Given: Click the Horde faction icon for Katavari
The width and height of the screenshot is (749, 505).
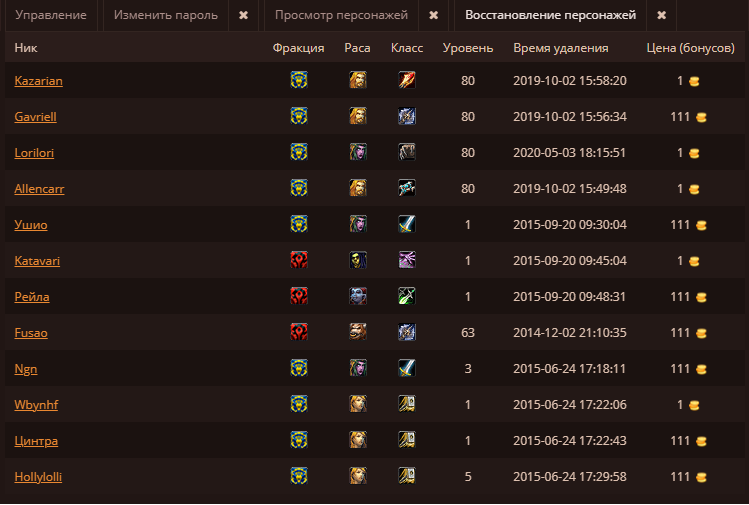Looking at the screenshot, I should point(298,260).
